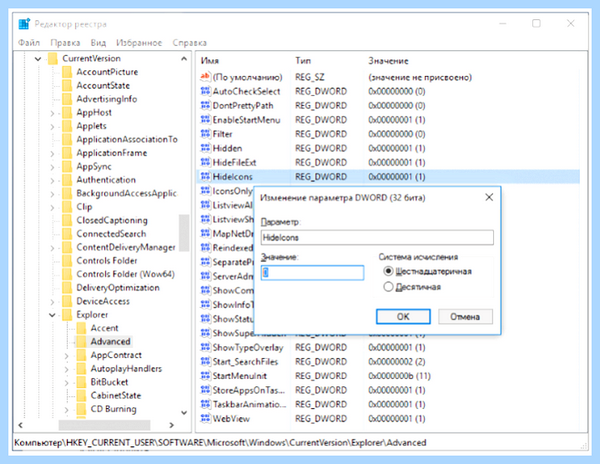Screen dimensions: 600x464
Task: Click the 0x0000000b (11) value of StartMenuInit
Action: (x=399, y=376)
